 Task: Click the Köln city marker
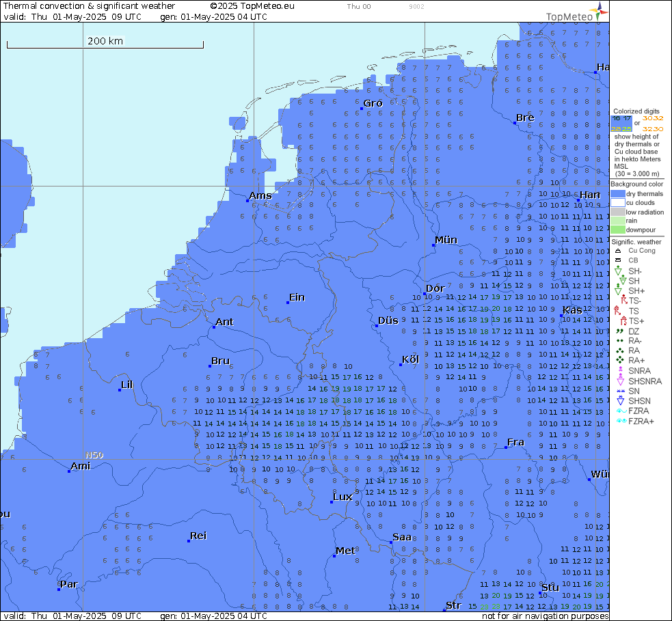401,365
